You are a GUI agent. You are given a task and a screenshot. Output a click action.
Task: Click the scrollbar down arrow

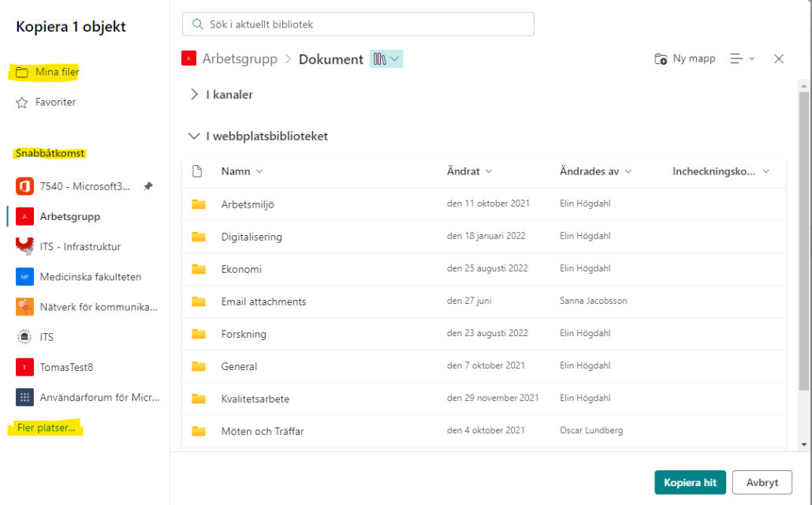(803, 444)
